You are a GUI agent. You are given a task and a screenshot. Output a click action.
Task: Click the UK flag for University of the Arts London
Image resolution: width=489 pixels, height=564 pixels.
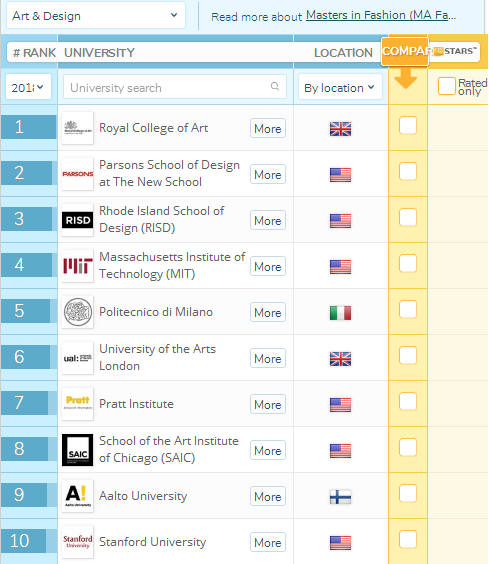point(340,359)
